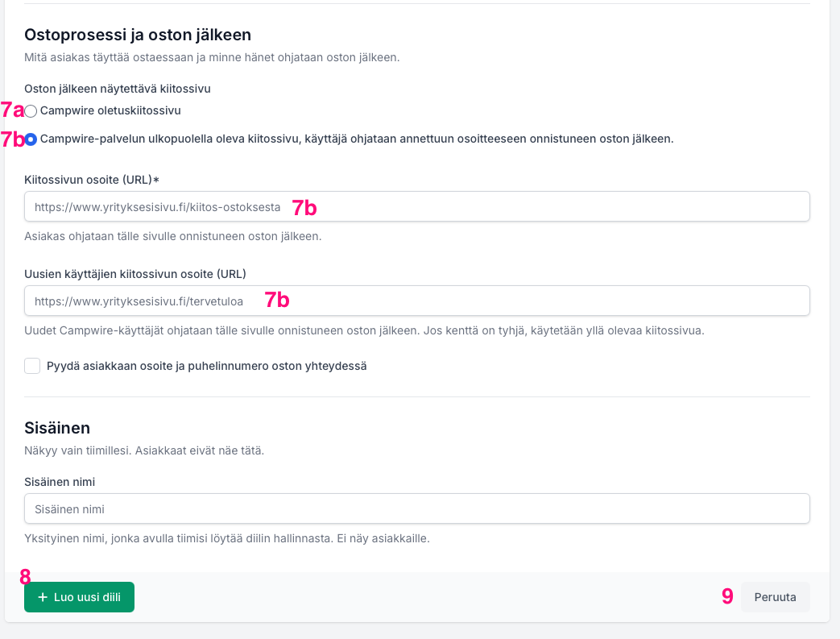
Task: Click the Sisäinen nimi field label
Action: (x=60, y=482)
